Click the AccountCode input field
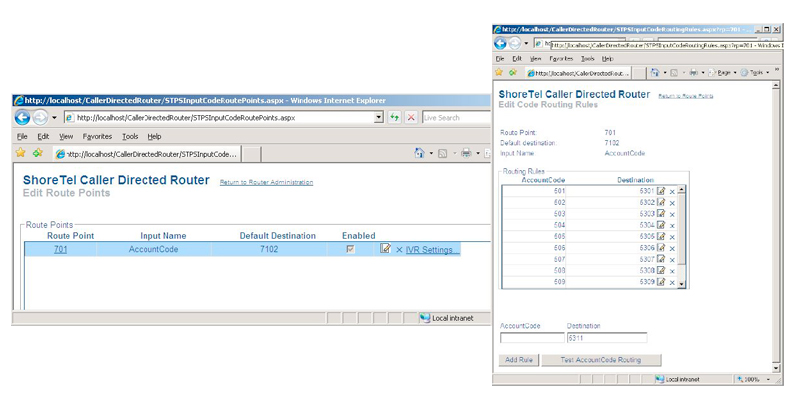The image size is (800, 400). (532, 337)
